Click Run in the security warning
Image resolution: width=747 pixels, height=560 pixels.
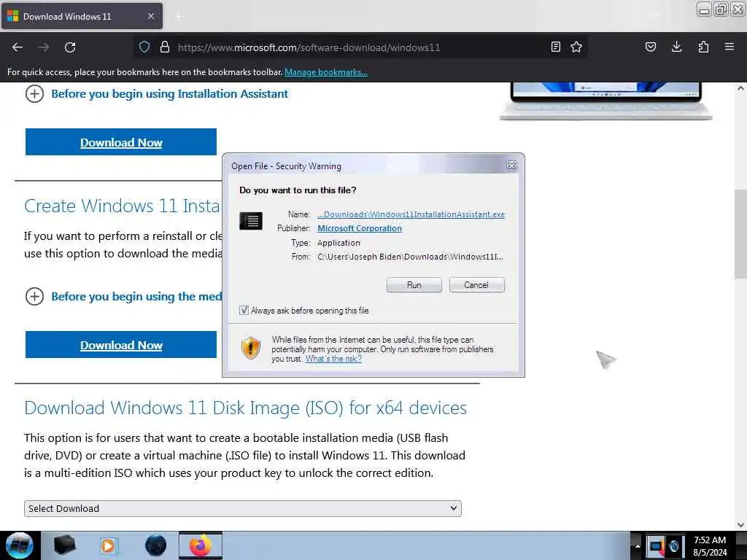tap(414, 285)
